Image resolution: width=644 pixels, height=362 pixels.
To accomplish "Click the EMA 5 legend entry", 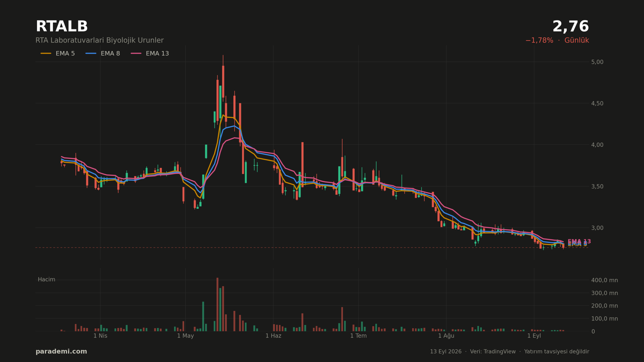I will tap(58, 53).
